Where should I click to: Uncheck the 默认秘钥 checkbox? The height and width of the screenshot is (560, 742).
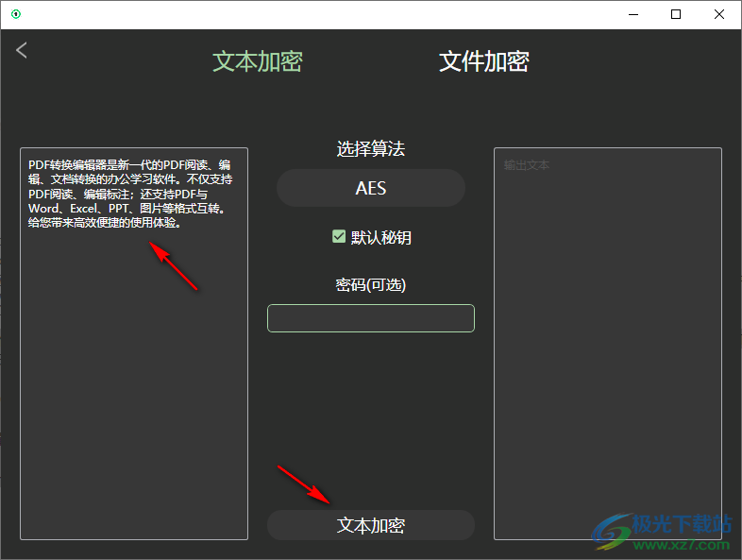339,236
